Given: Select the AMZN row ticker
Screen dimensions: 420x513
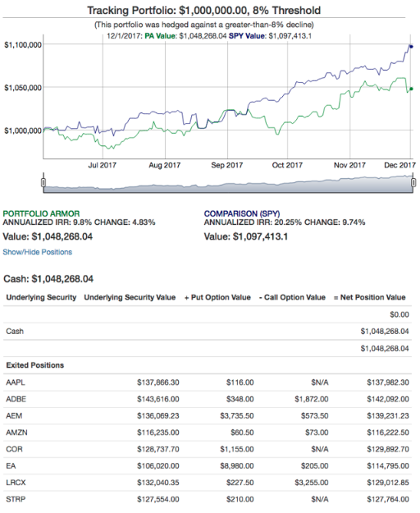Looking at the screenshot, I should tap(16, 433).
